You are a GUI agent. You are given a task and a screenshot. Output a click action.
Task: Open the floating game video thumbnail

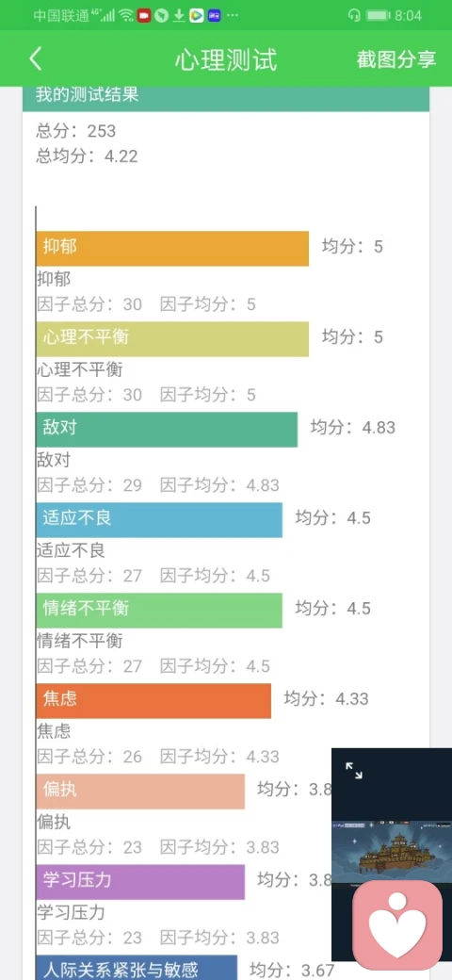click(392, 851)
